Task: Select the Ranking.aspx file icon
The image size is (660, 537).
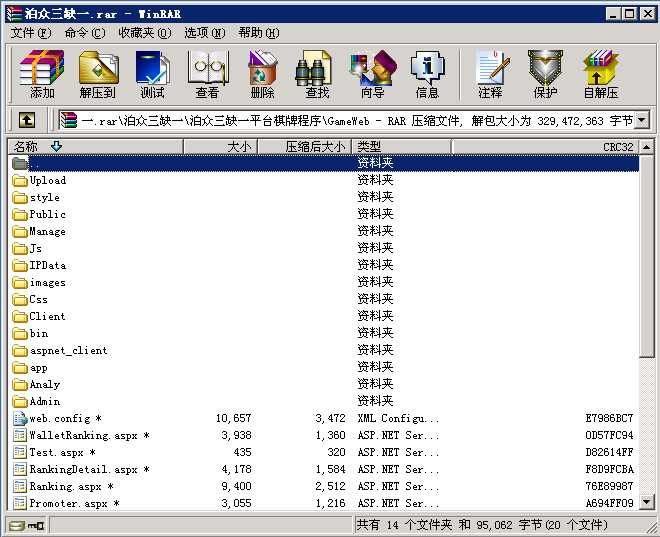Action: [x=20, y=486]
